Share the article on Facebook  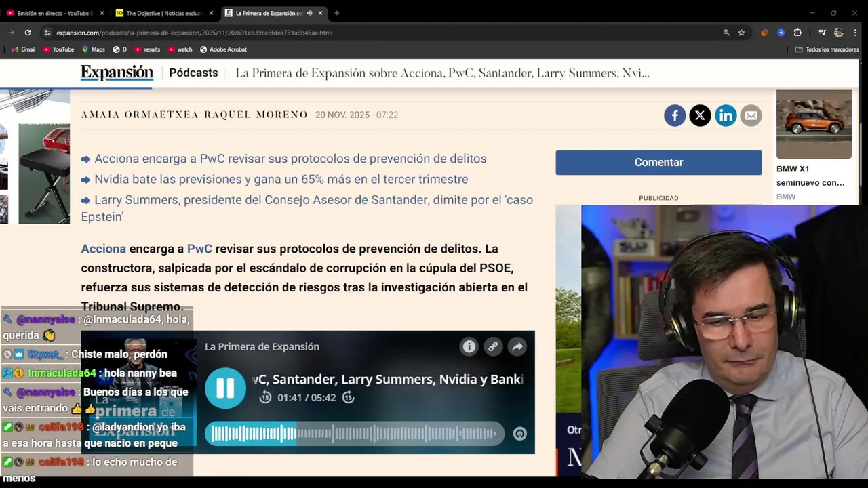(x=675, y=116)
